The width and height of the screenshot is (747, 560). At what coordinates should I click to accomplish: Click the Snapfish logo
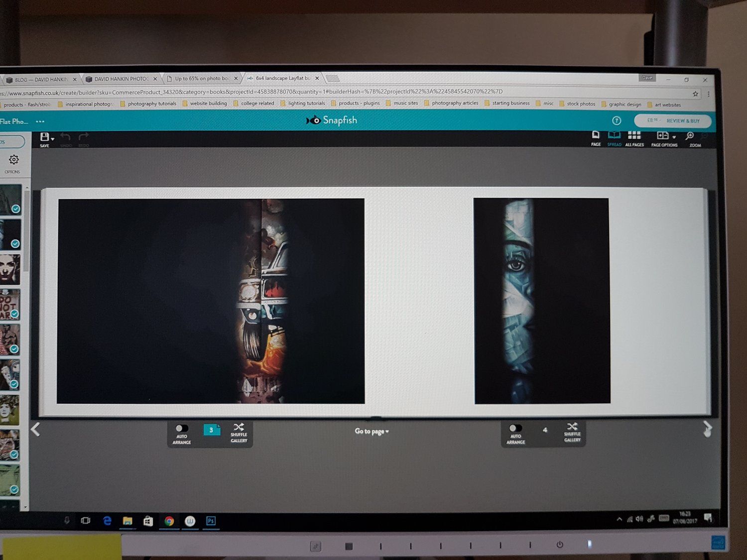point(332,120)
